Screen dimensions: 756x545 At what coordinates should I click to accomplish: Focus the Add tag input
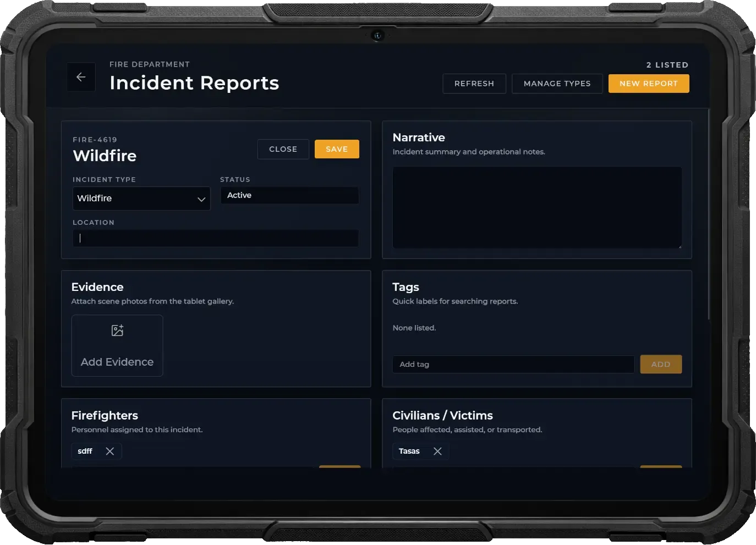pos(513,364)
